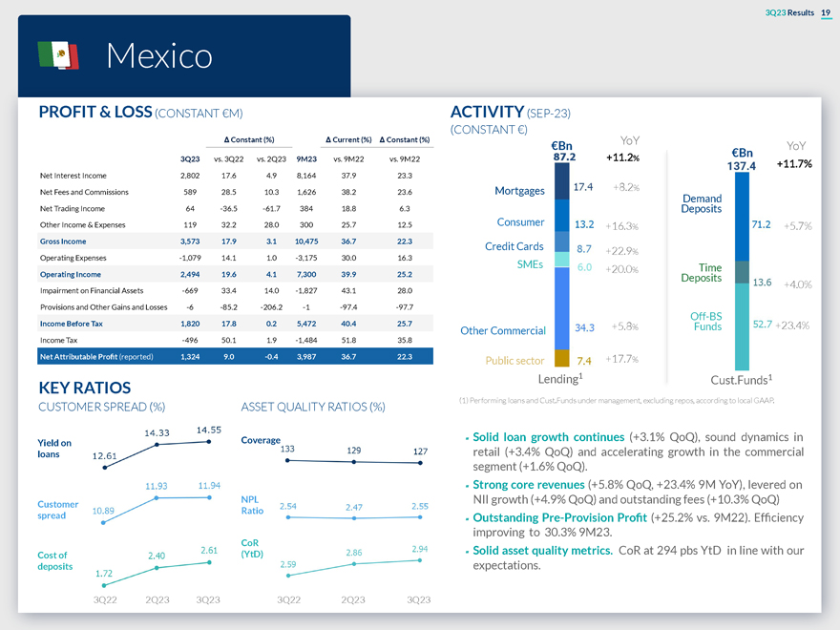Click the 3Q23 column header in table
840x630 pixels.
click(x=190, y=159)
